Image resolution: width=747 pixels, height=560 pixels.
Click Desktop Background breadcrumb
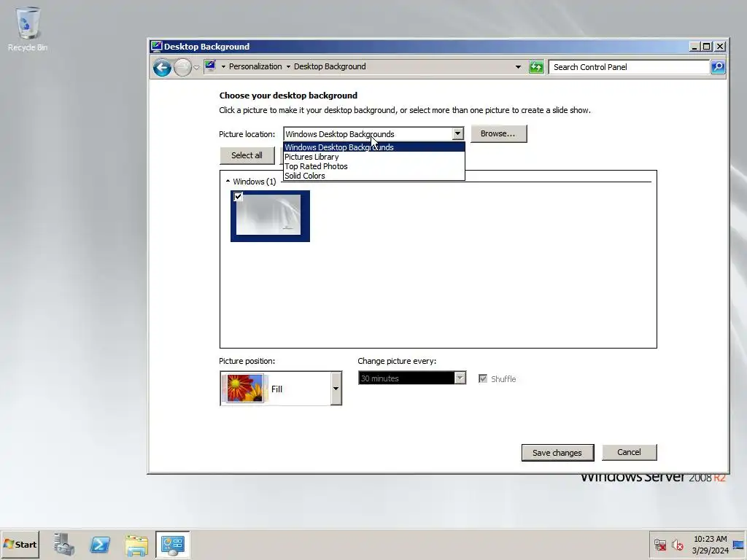pos(330,66)
